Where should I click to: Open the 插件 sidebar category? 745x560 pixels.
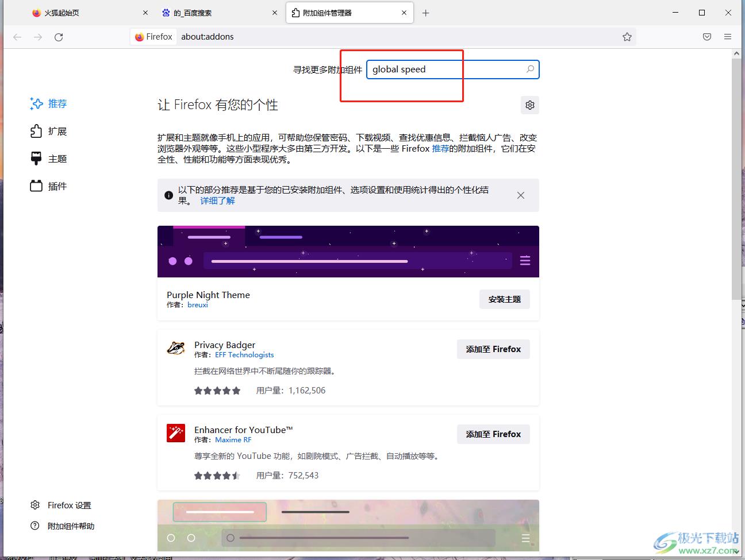[49, 186]
